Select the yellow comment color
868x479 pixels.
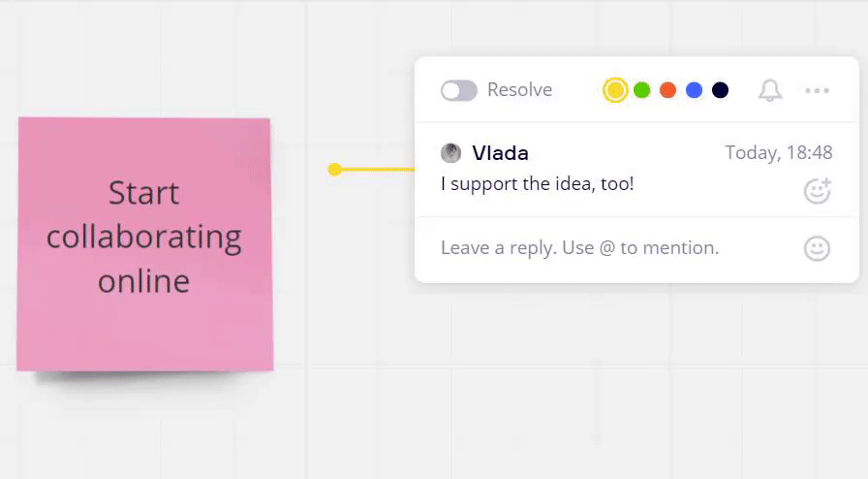point(615,90)
